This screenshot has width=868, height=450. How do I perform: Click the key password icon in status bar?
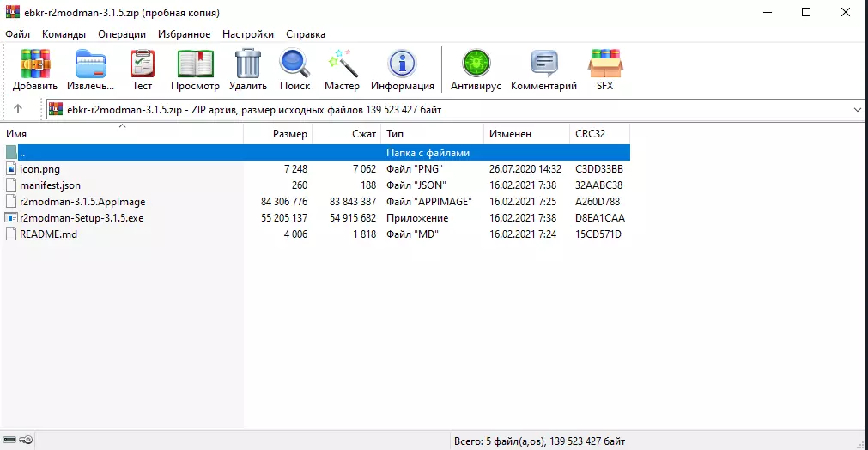tap(26, 440)
